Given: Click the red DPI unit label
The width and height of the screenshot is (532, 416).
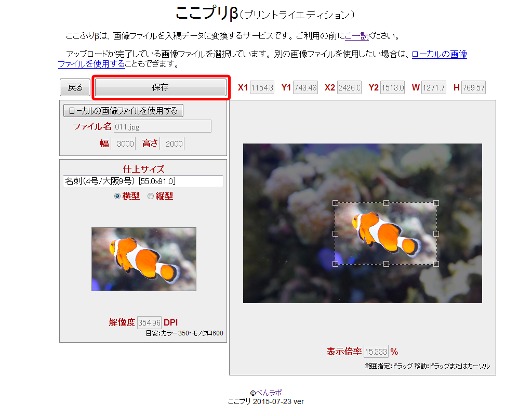Looking at the screenshot, I should (170, 322).
